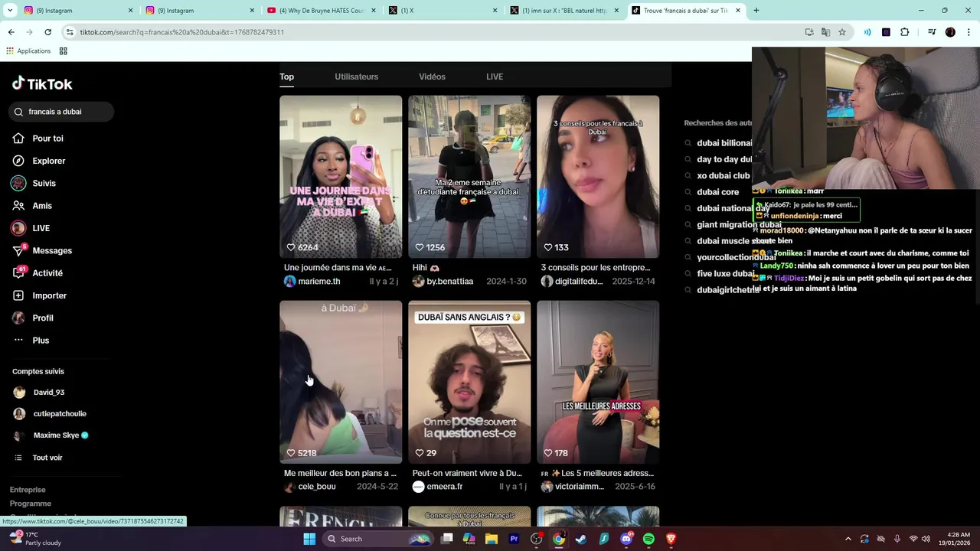Open the 'Les meilleures adresses' video
Image resolution: width=980 pixels, height=551 pixels.
(x=598, y=382)
